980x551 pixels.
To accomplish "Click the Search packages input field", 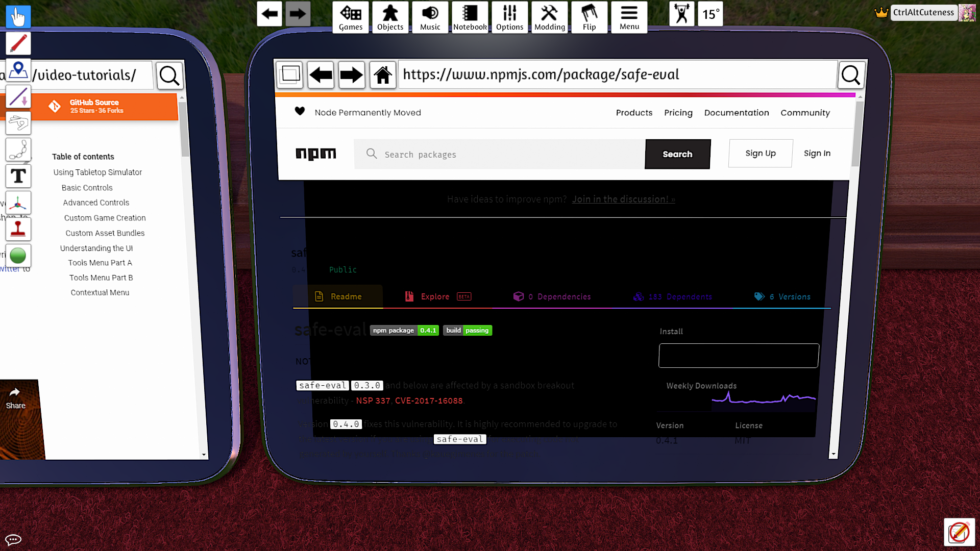I will tap(500, 154).
